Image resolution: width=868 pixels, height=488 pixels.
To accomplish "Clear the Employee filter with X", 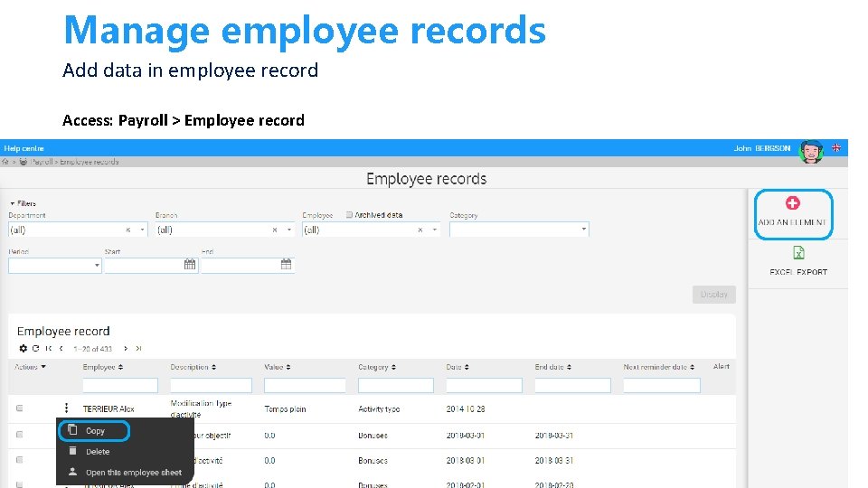I will pyautogui.click(x=420, y=230).
